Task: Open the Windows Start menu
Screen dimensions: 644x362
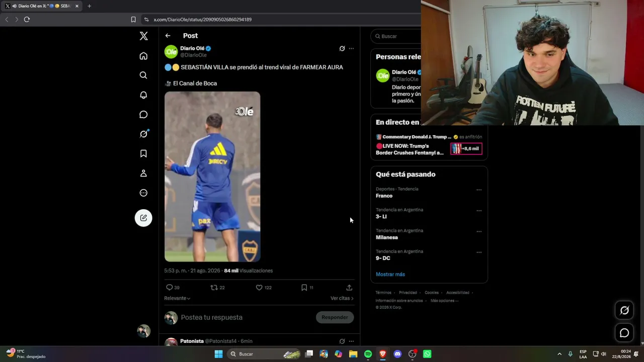Action: [x=218, y=354]
